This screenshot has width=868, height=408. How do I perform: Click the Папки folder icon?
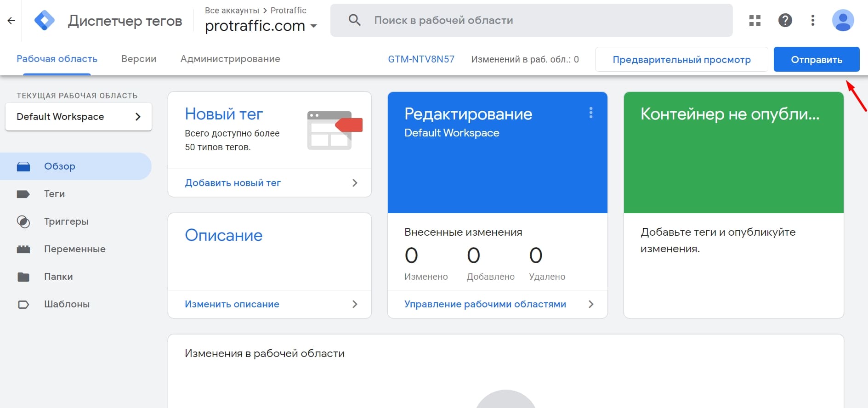click(23, 277)
